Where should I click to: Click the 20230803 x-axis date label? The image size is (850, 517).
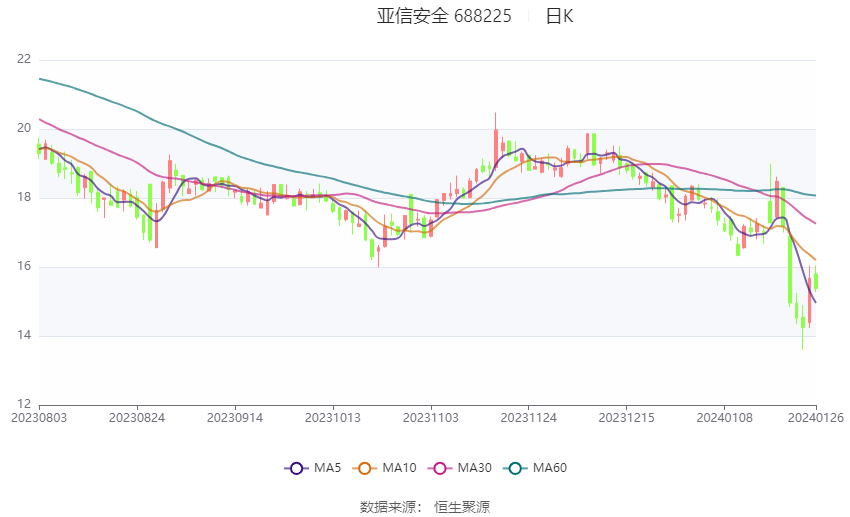coord(39,418)
